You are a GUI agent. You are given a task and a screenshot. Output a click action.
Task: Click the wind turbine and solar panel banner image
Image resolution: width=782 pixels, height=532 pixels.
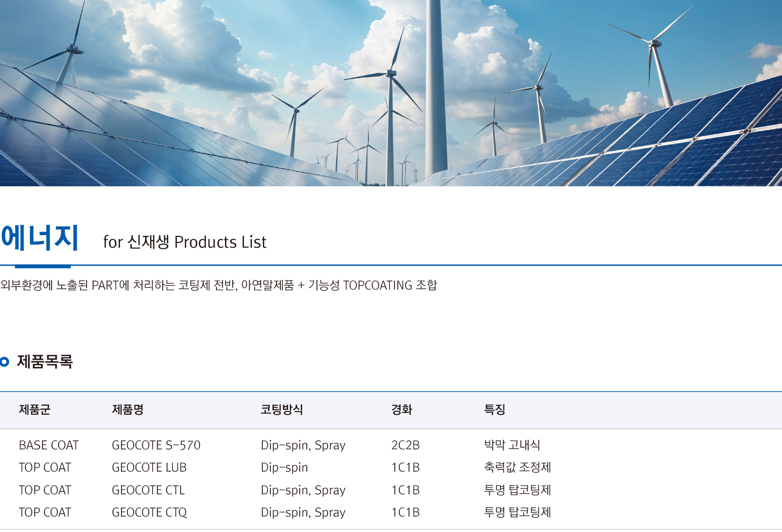[x=391, y=93]
